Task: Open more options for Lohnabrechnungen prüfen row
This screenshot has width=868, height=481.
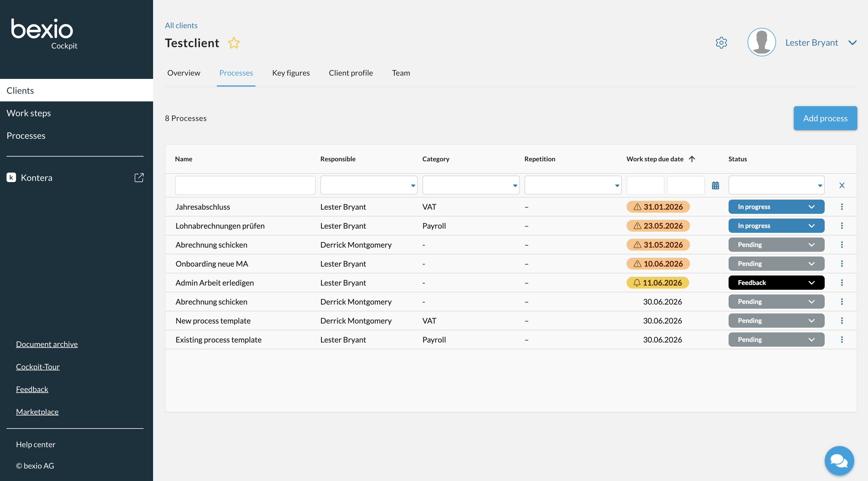Action: click(x=842, y=226)
